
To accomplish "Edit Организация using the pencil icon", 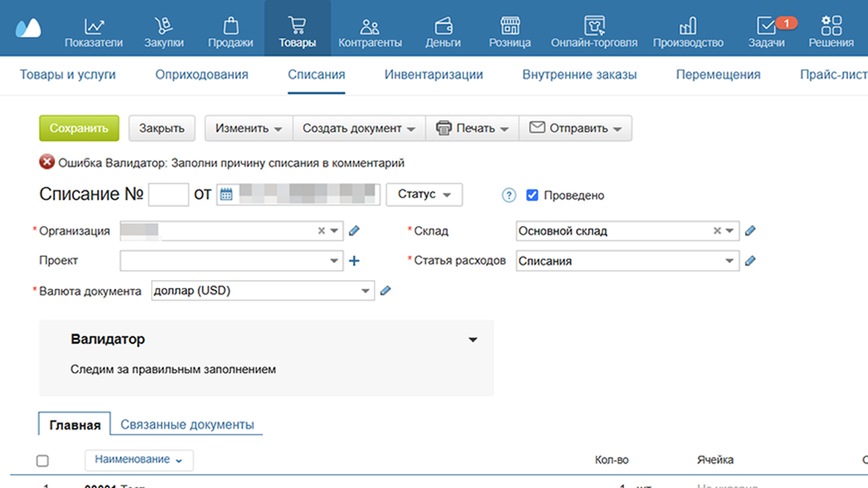I will click(x=354, y=231).
